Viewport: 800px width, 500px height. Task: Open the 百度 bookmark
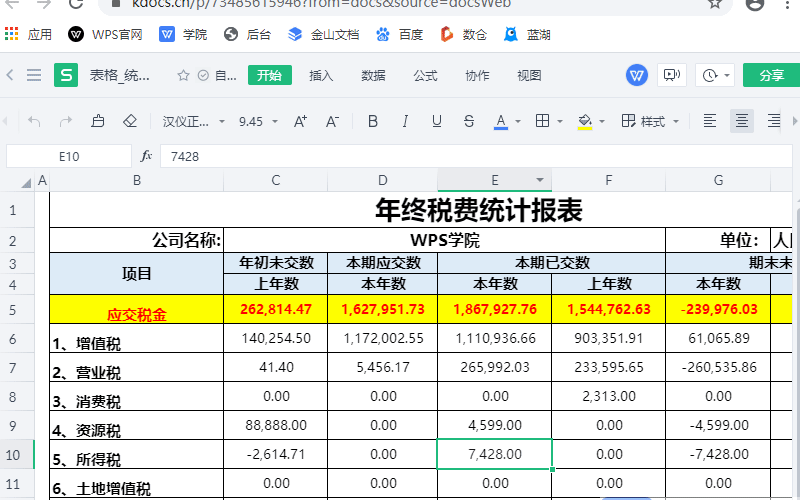(x=399, y=35)
